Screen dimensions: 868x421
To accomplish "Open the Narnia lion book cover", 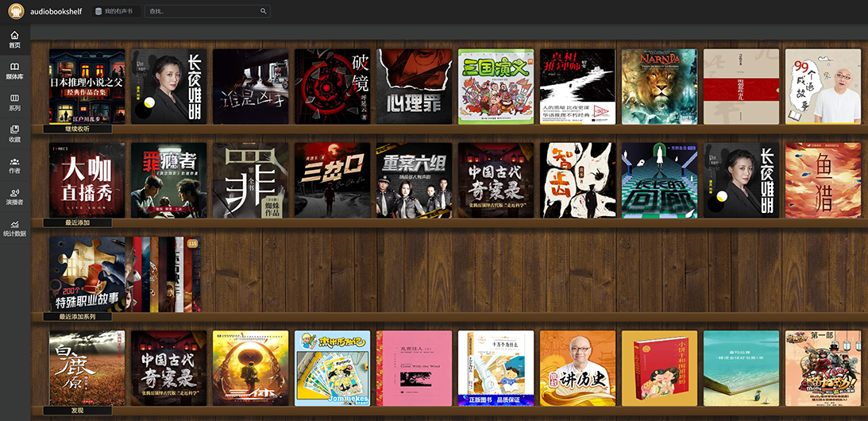I will pos(659,87).
